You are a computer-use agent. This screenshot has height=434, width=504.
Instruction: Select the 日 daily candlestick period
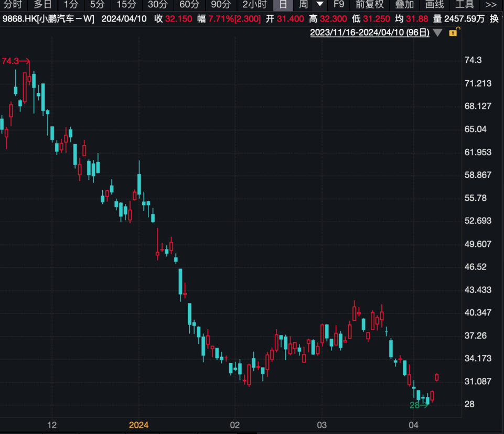283,5
